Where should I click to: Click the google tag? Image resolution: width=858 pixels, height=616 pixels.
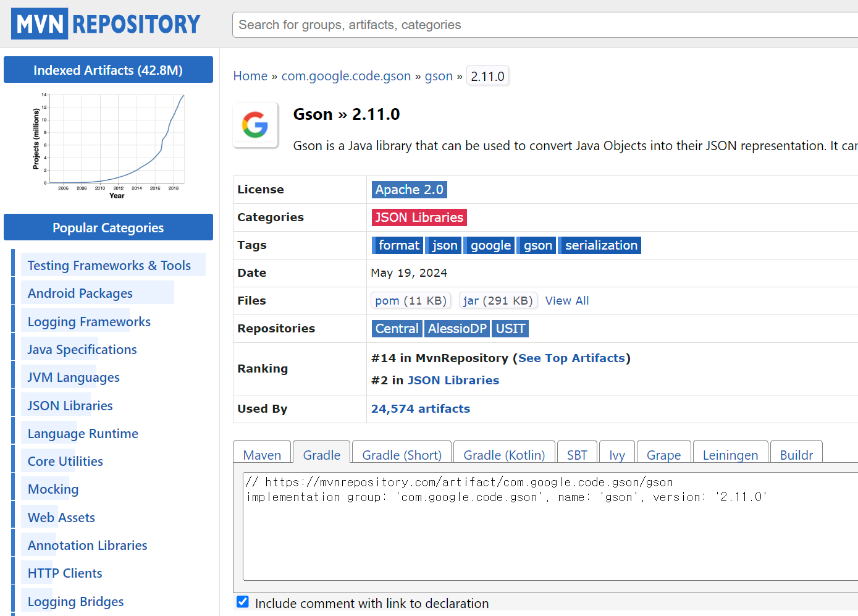(489, 245)
